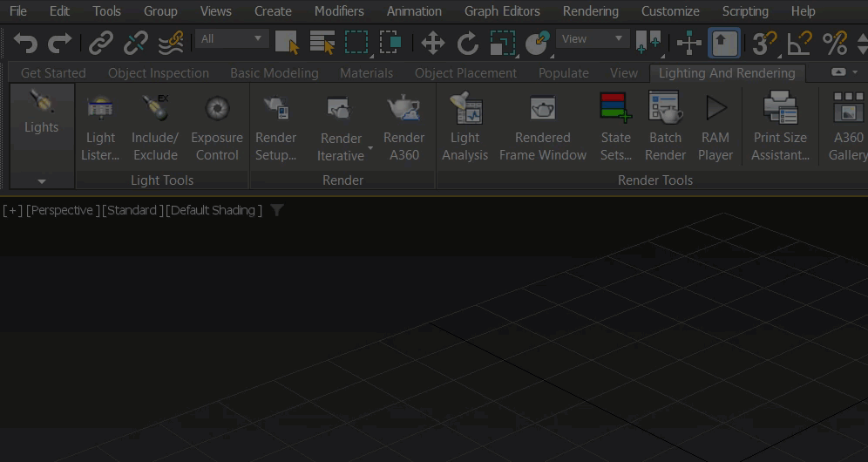Open the State Sets tool
Viewport: 868px width, 462px height.
[615, 128]
